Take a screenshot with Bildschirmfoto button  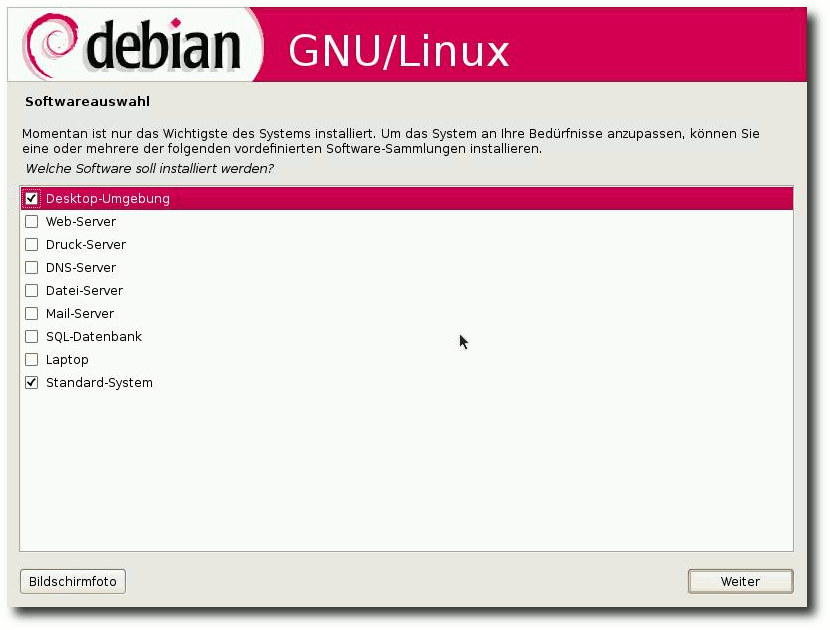(73, 581)
